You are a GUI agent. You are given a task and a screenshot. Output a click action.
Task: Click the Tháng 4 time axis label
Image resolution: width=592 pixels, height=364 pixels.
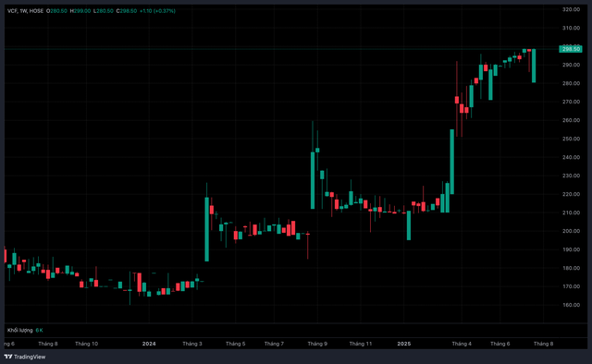click(x=462, y=344)
